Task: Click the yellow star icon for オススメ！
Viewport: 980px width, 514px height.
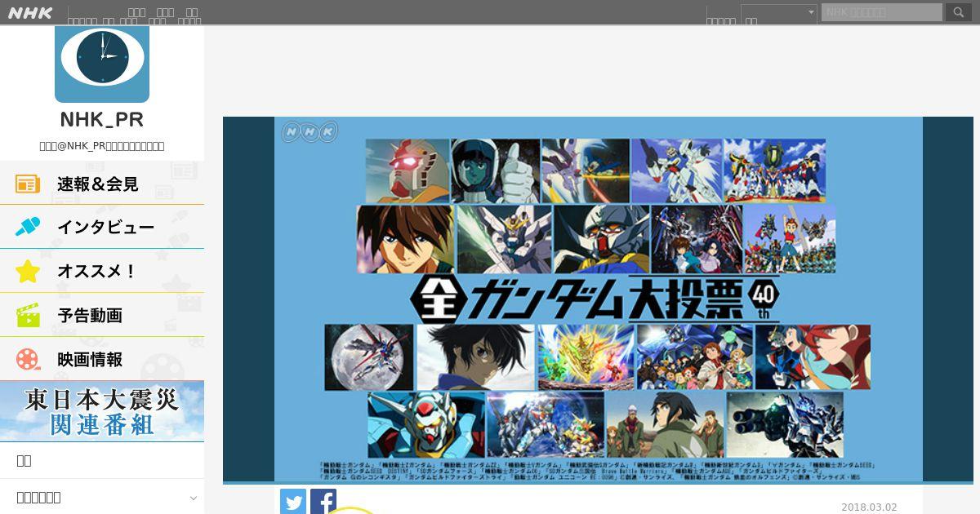Action: tap(28, 271)
